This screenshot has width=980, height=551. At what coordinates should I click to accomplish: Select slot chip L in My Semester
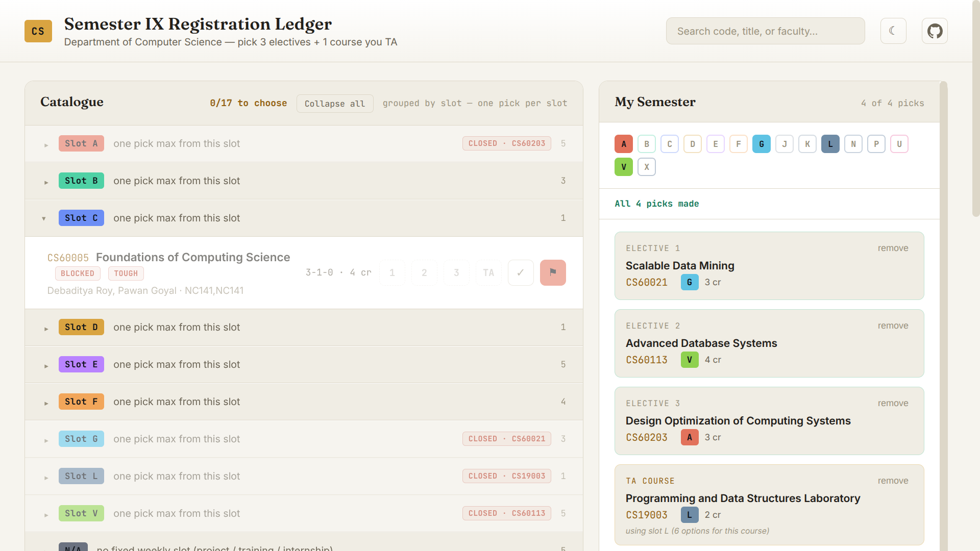(x=830, y=144)
